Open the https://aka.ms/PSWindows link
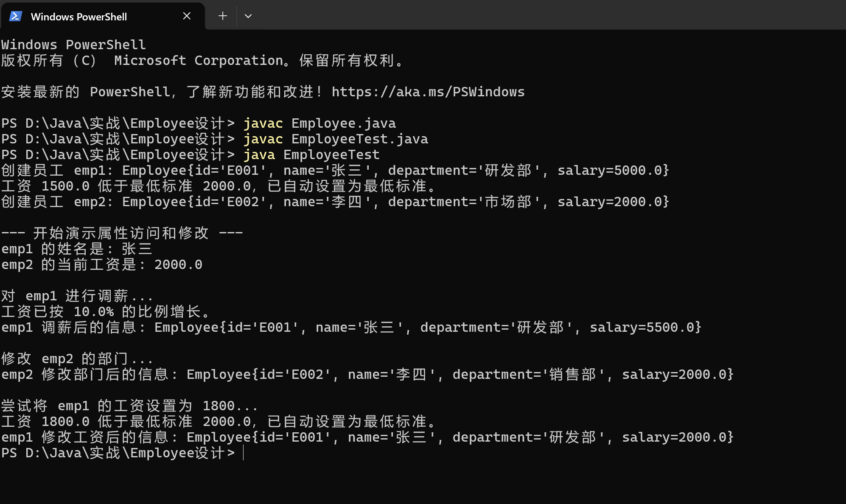Image resolution: width=846 pixels, height=504 pixels. 428,92
